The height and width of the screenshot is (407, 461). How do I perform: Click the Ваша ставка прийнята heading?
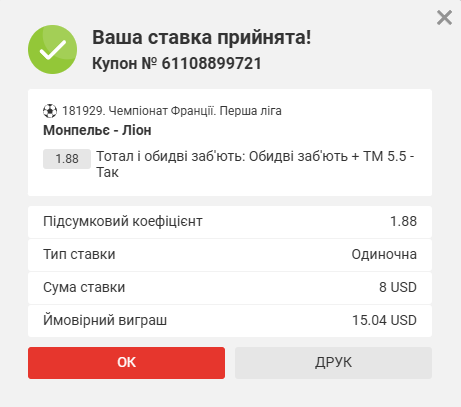click(202, 37)
